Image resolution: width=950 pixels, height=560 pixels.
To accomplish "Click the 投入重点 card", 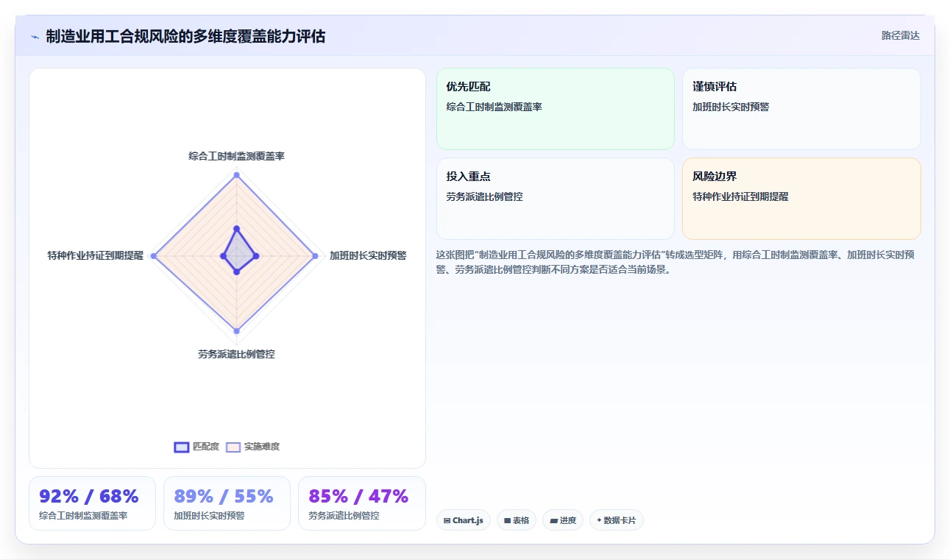I will click(556, 199).
